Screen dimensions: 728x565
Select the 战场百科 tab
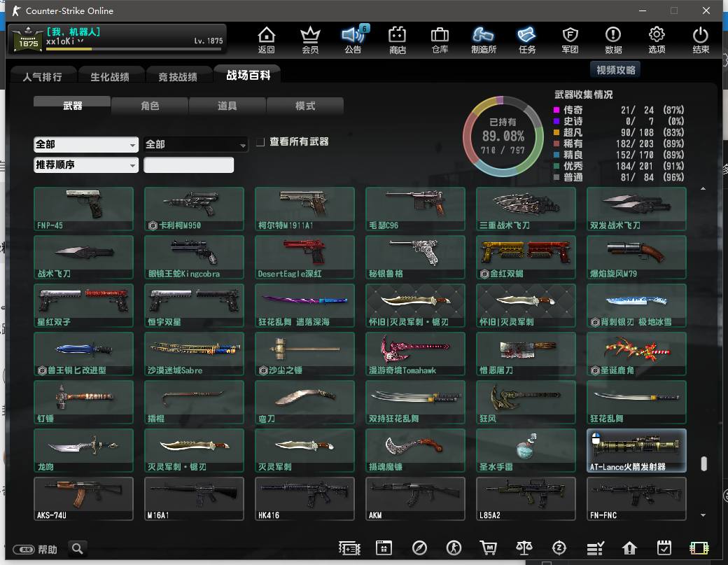[x=248, y=75]
